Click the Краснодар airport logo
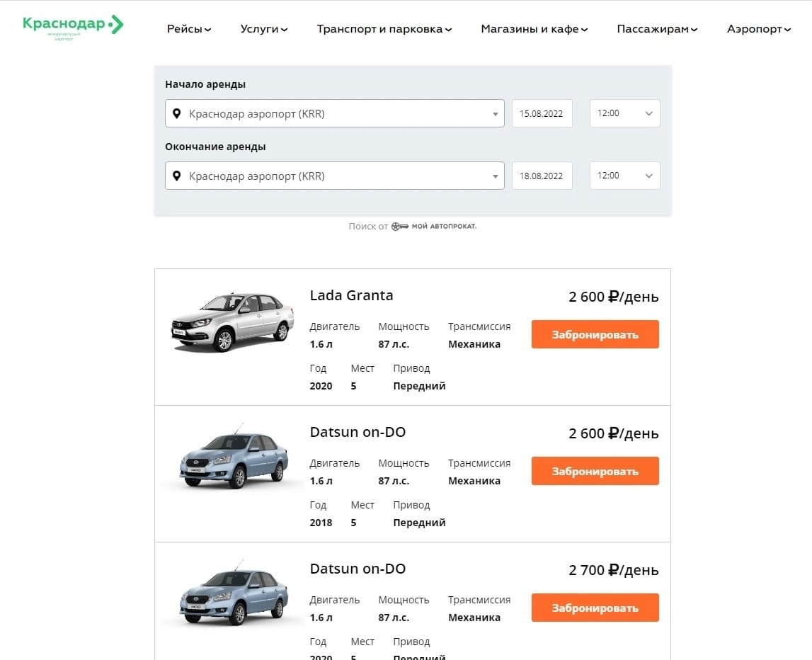This screenshot has width=812, height=660. pyautogui.click(x=73, y=26)
